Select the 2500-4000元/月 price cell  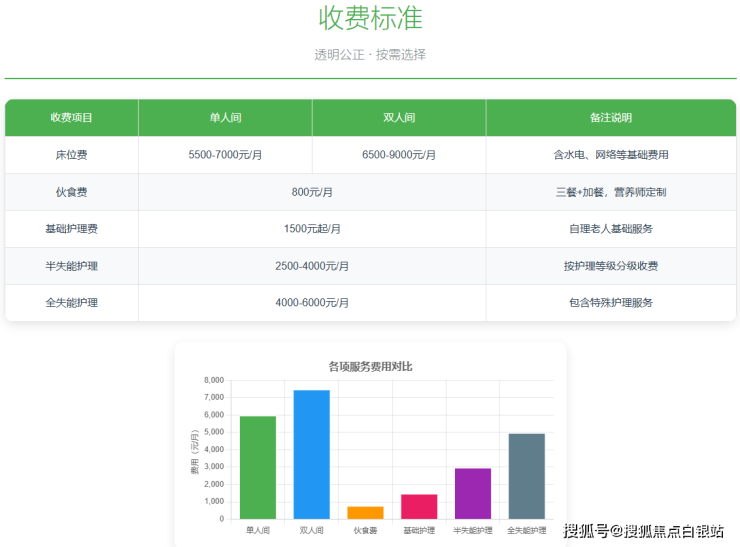click(x=312, y=266)
